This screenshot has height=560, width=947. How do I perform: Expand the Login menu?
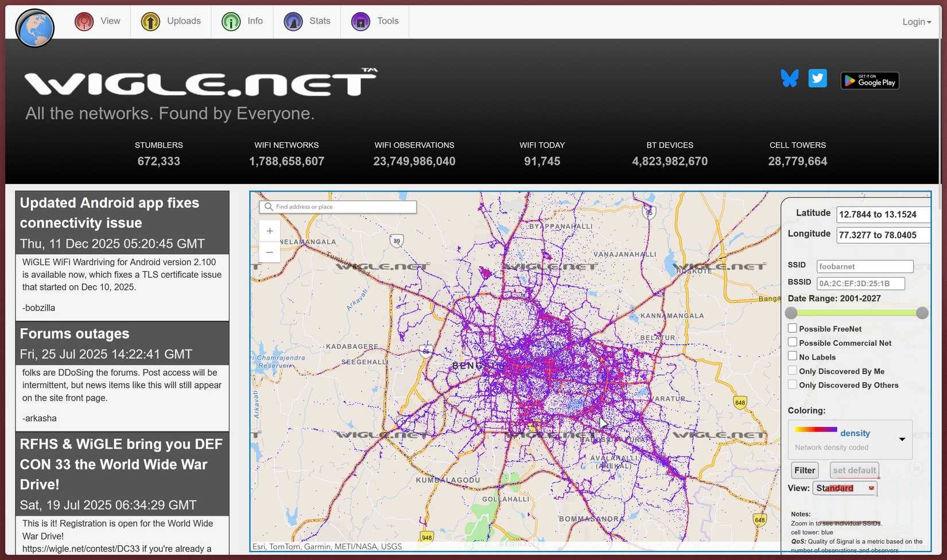[x=916, y=21]
